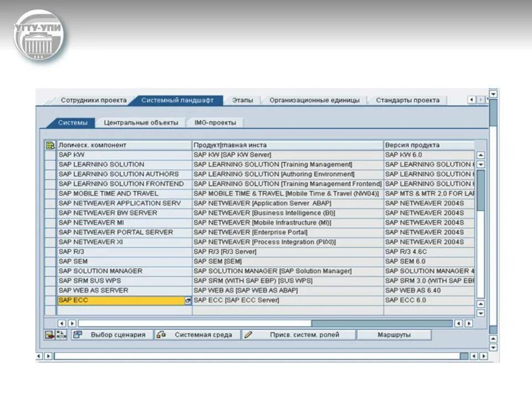Select SAP NETWEAVER BW SERVER cell

[124, 213]
